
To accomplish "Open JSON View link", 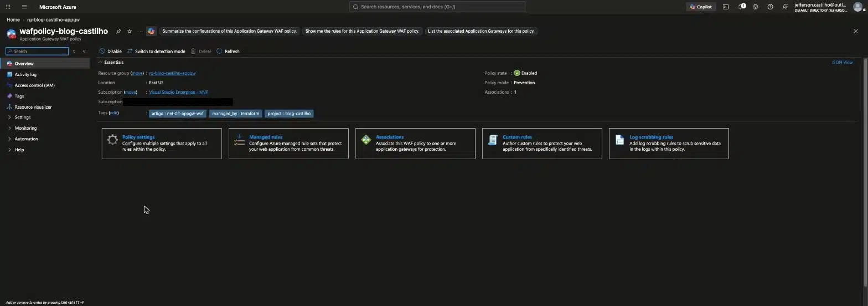I will pyautogui.click(x=842, y=62).
